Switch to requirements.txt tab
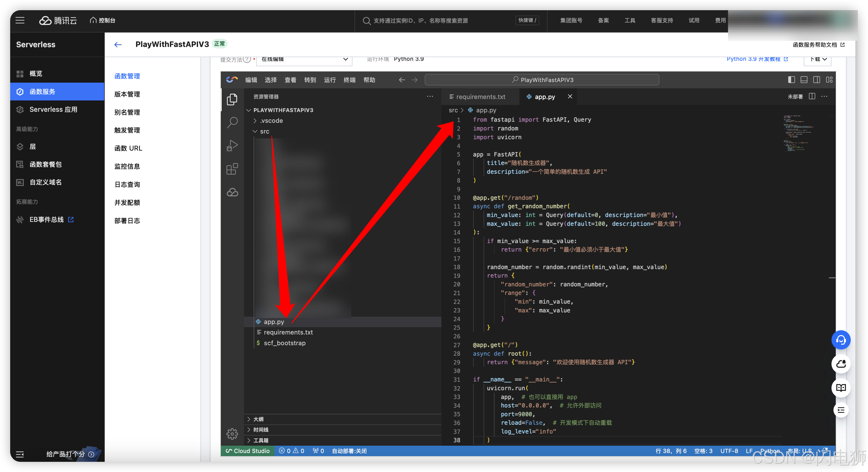The image size is (868, 472). 480,97
